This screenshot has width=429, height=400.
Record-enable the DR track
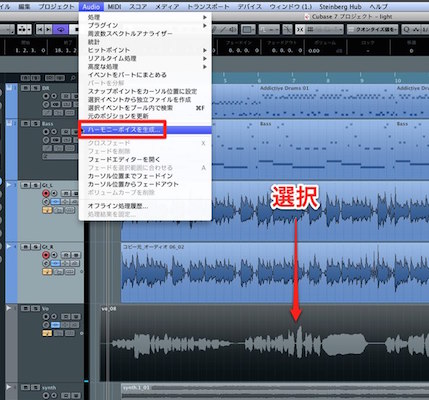click(x=46, y=96)
